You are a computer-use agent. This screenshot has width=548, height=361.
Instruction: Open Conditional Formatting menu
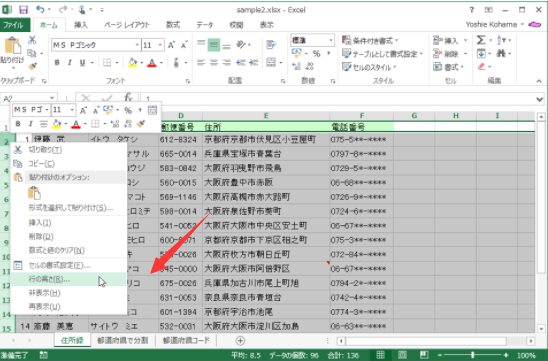pyautogui.click(x=370, y=41)
